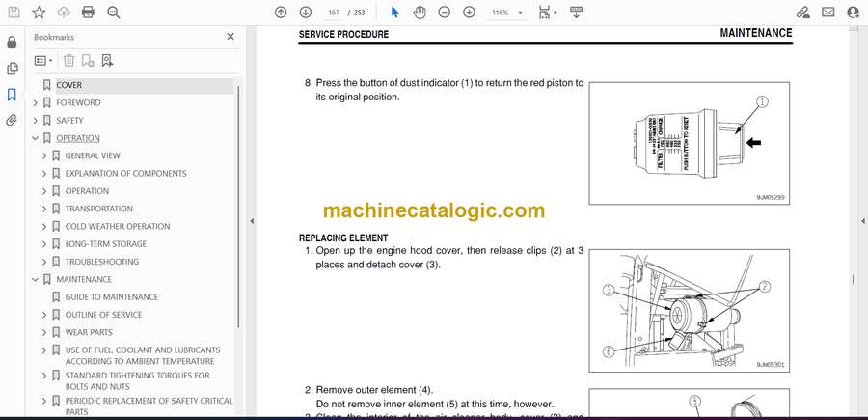Image resolution: width=868 pixels, height=420 pixels.
Task: Open the find text magnifier tool
Action: click(x=114, y=13)
